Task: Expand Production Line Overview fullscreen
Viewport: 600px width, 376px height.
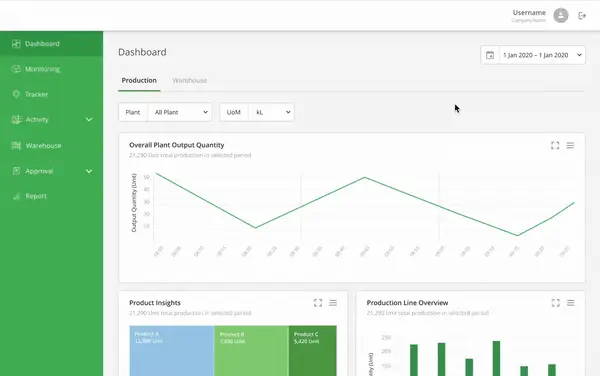Action: 555,303
